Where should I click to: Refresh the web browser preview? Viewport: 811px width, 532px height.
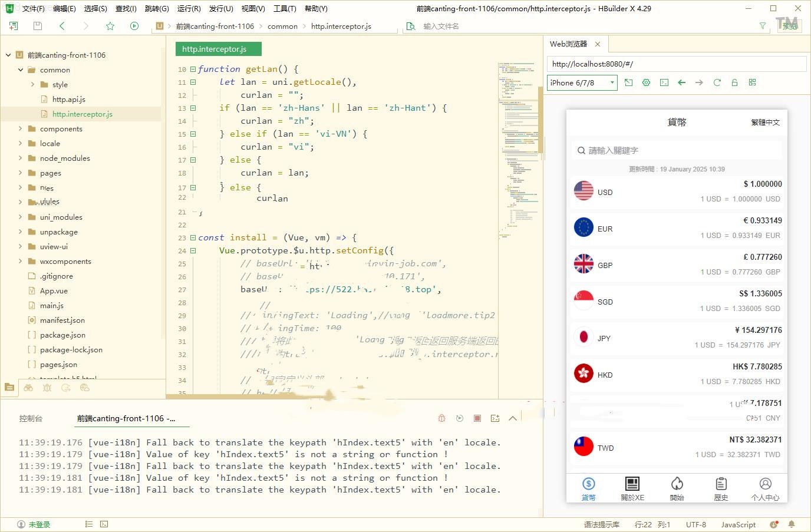pos(717,82)
